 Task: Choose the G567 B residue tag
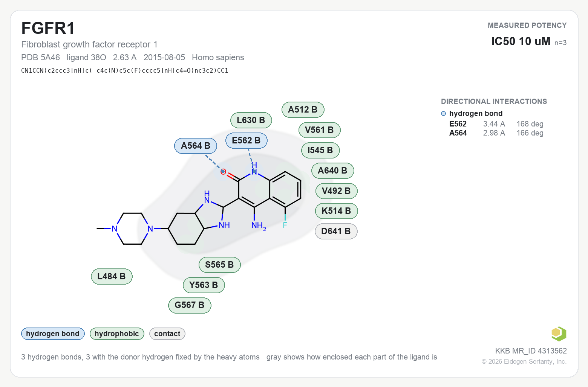pos(190,305)
